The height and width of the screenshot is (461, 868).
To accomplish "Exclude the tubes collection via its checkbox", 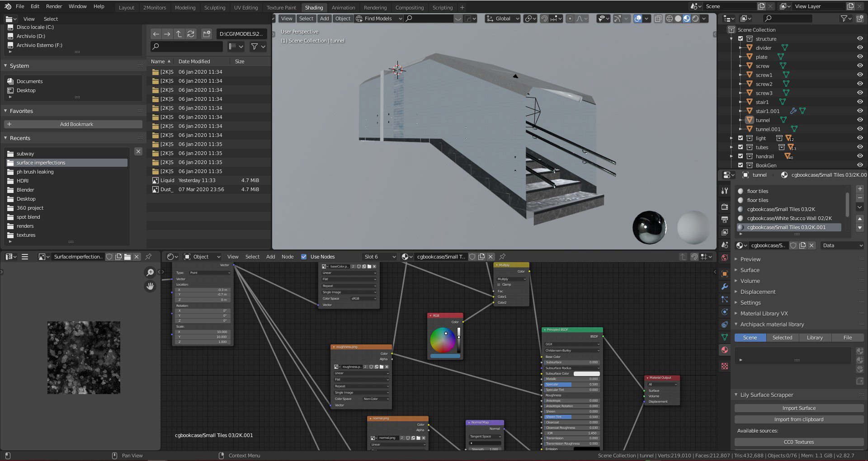I will pos(741,147).
